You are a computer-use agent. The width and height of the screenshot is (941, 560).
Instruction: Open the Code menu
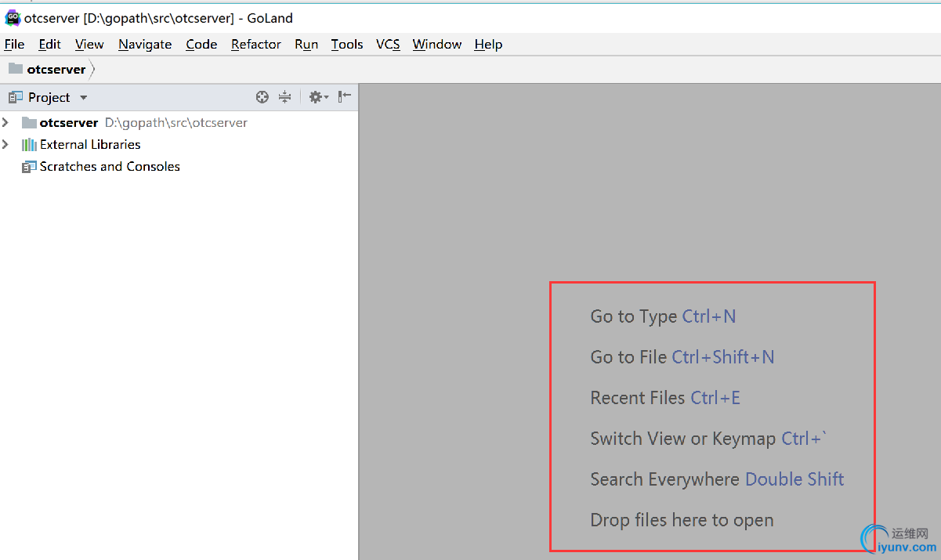[201, 44]
